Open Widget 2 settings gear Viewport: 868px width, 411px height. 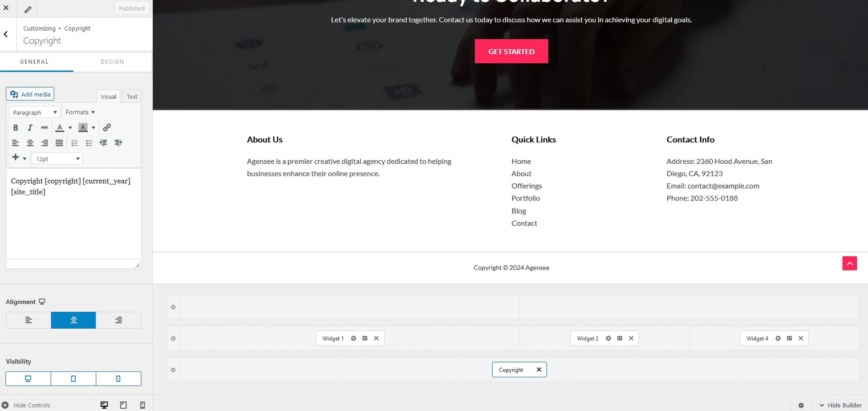608,338
